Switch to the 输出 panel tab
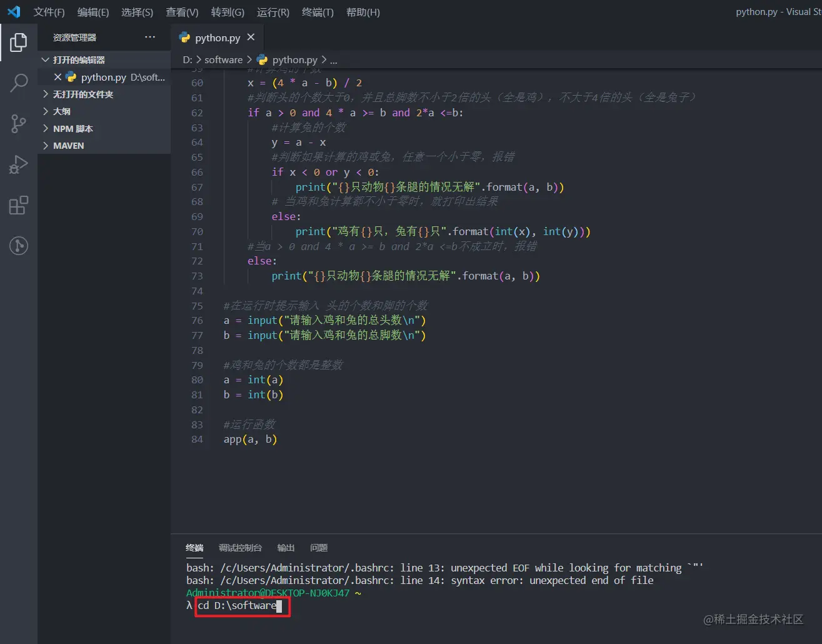822x644 pixels. (x=286, y=548)
